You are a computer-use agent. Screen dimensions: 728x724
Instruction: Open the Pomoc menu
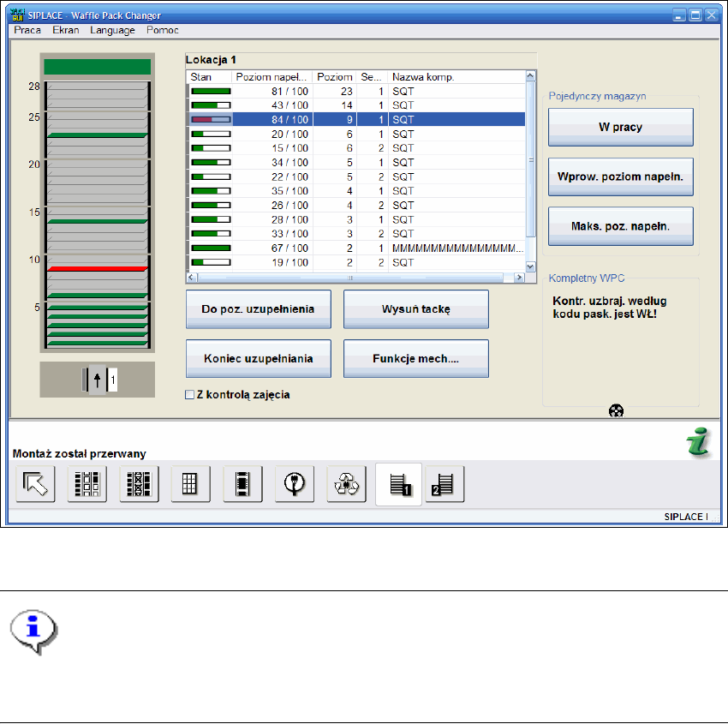point(163,30)
